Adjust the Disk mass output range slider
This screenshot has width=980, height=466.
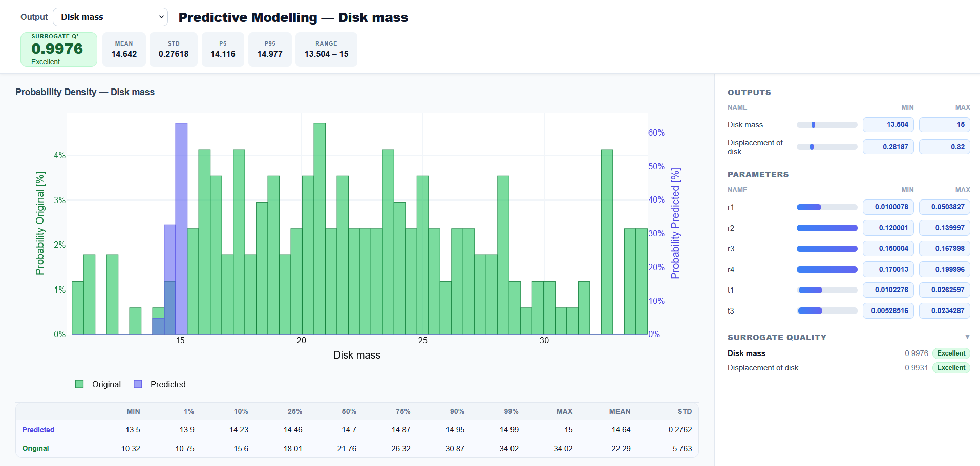[x=826, y=125]
